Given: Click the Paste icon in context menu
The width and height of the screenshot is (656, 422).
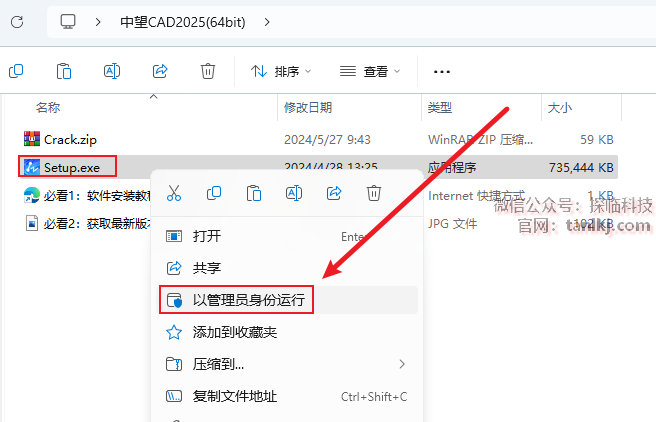Looking at the screenshot, I should pos(254,193).
